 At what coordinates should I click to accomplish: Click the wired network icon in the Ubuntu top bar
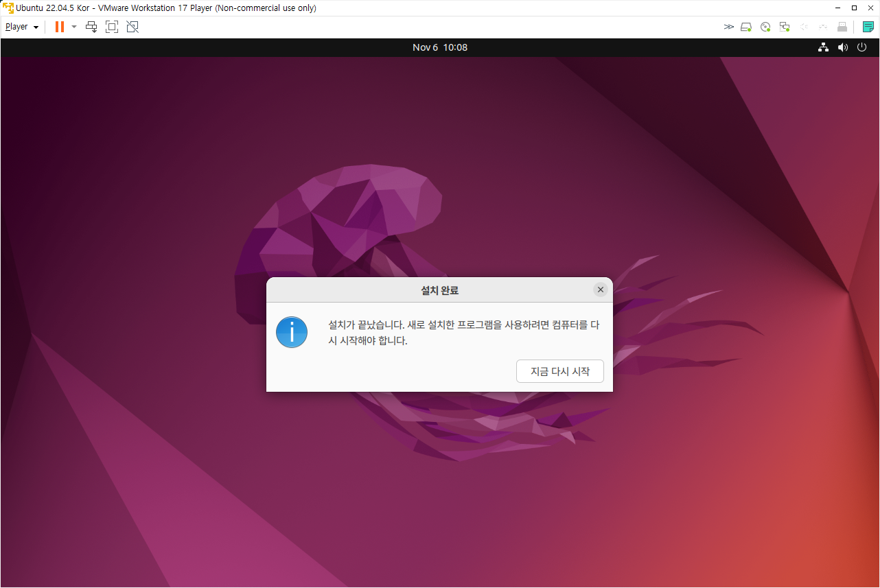(824, 47)
